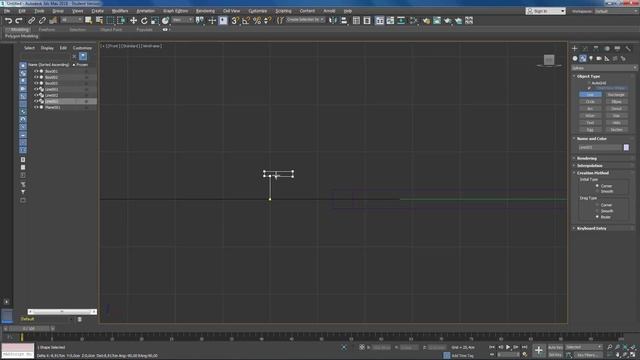Select the Unlink Selection tool
The image size is (640, 360).
(42, 20)
